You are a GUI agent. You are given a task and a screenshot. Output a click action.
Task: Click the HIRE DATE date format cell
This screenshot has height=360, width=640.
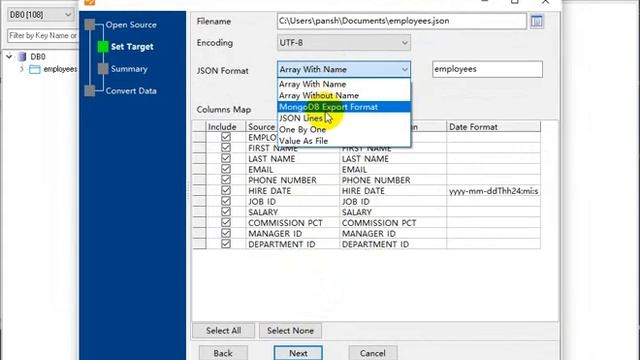(x=493, y=191)
